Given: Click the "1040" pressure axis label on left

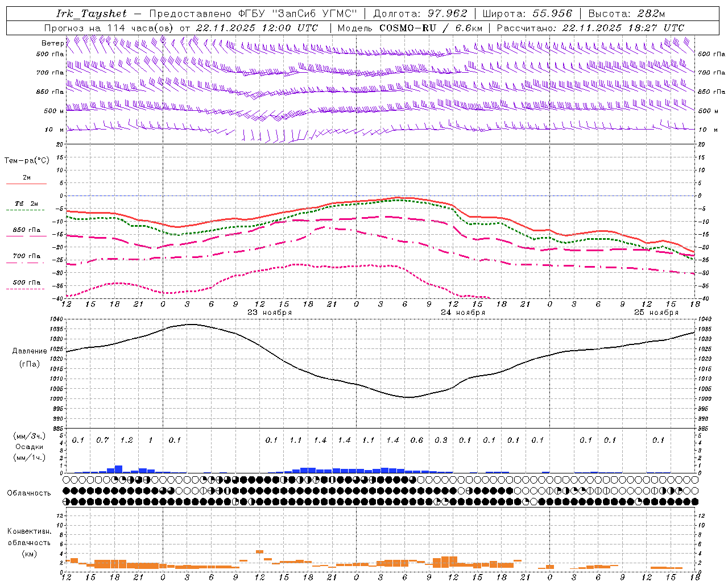Looking at the screenshot, I should click(x=56, y=319).
